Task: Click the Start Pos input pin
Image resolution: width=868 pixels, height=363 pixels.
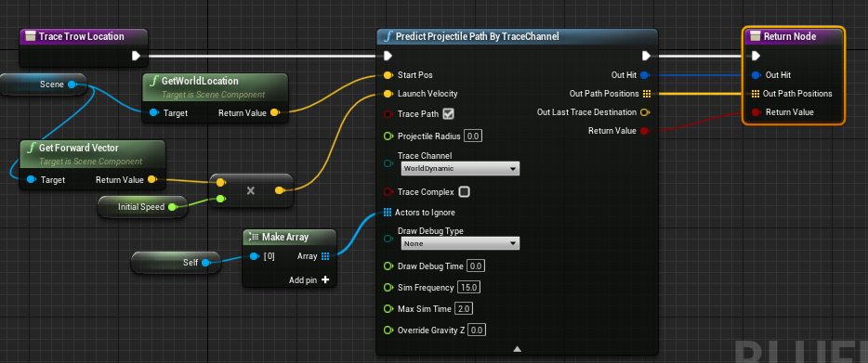Action: pos(388,74)
